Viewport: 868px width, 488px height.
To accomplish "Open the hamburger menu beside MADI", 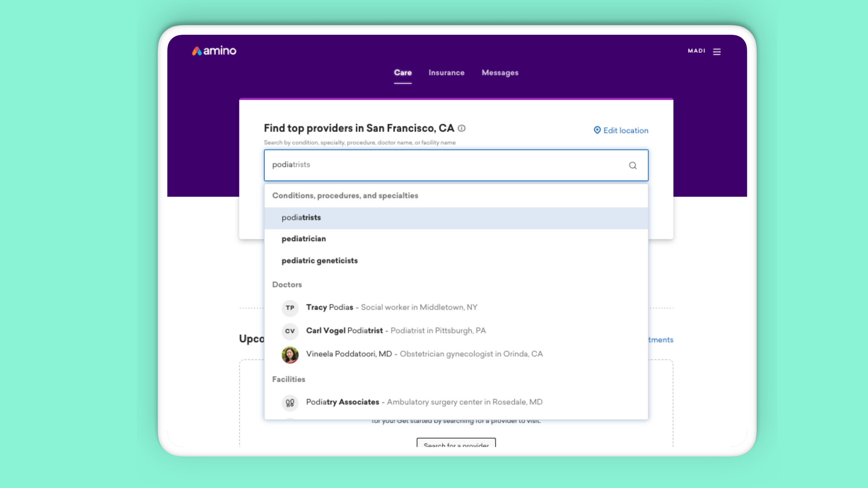I will 717,52.
